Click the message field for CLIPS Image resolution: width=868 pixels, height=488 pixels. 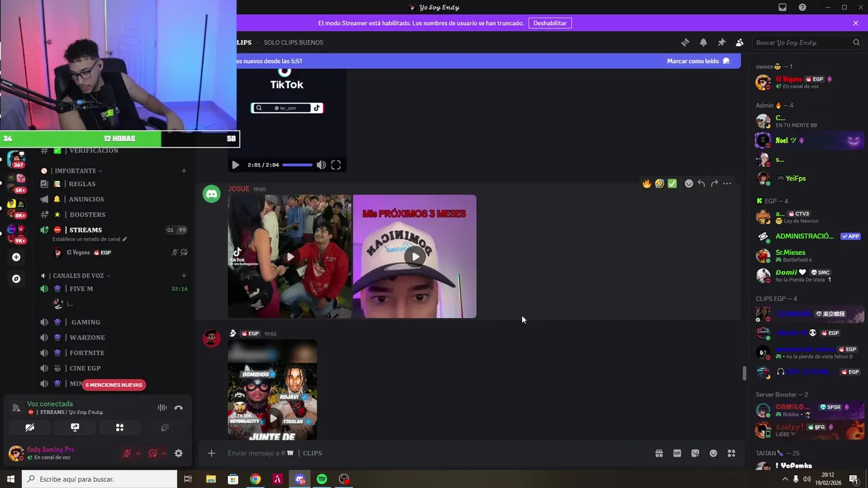point(434,453)
